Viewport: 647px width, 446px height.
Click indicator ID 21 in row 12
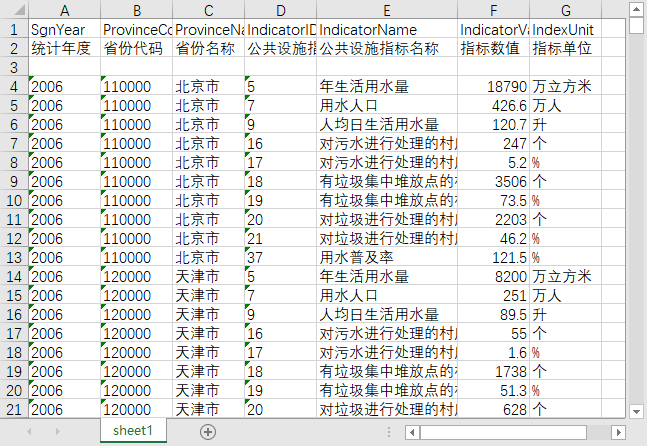(x=281, y=238)
